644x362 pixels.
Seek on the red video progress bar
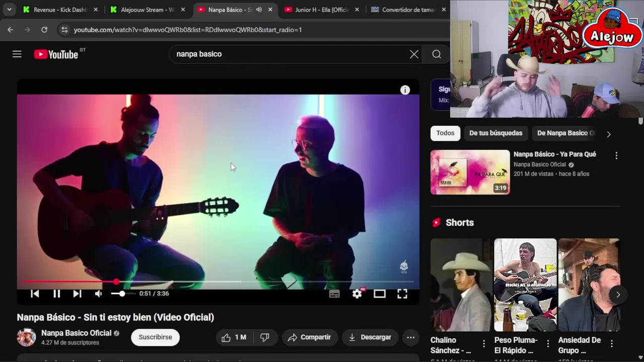(x=218, y=282)
